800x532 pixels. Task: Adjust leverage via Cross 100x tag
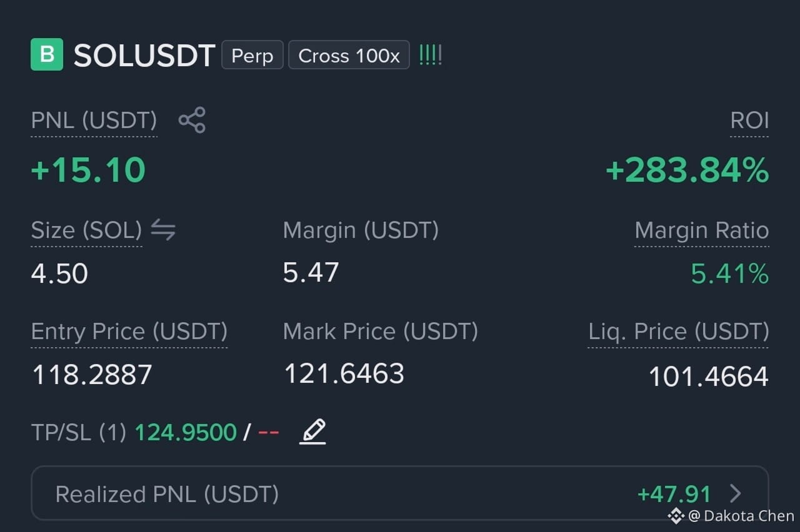tap(349, 55)
